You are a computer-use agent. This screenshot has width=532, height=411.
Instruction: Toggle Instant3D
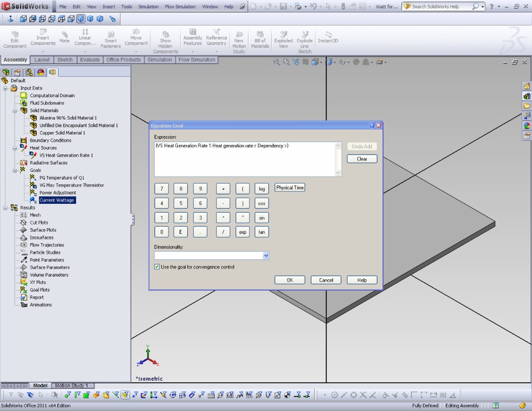point(328,37)
